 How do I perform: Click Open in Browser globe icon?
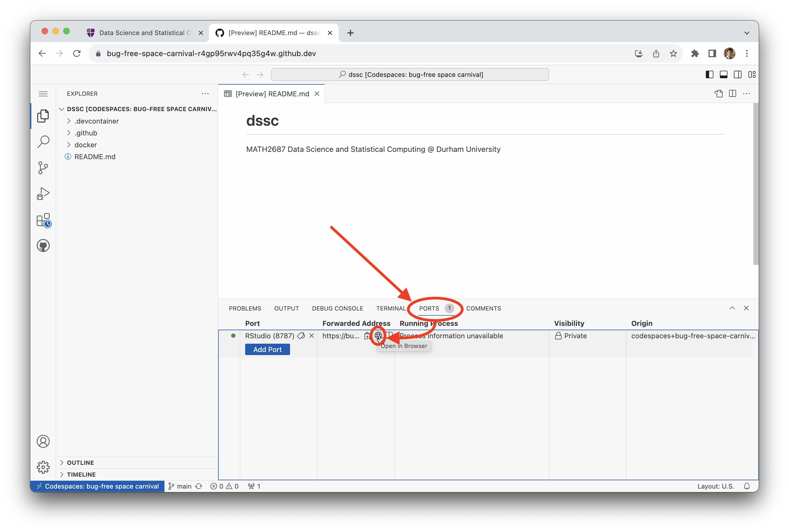(x=378, y=336)
